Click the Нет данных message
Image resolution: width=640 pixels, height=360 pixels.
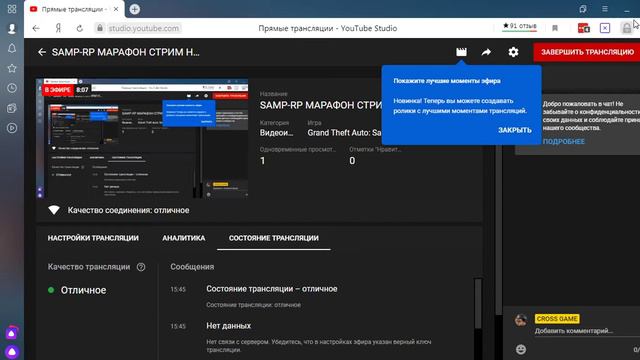pyautogui.click(x=229, y=326)
